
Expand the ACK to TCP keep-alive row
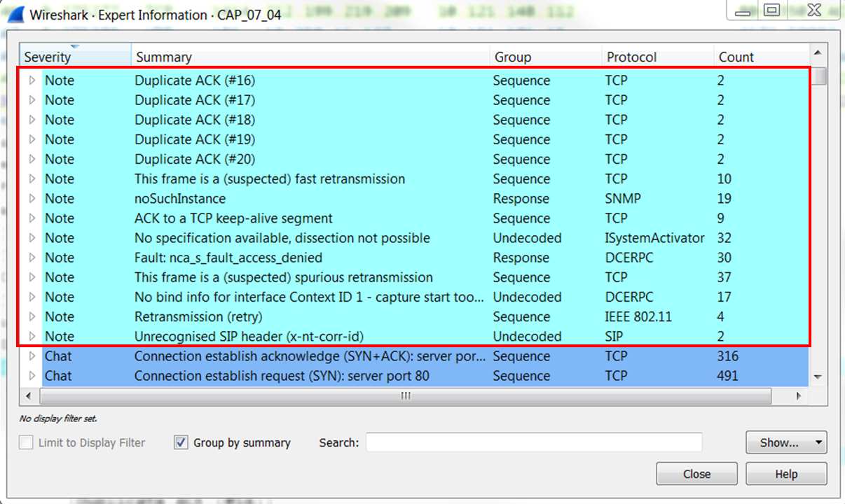click(32, 218)
